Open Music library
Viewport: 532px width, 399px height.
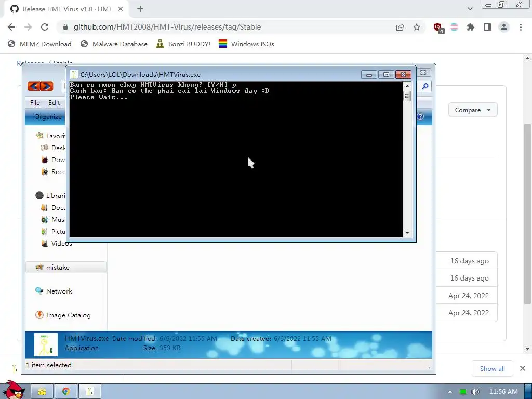click(x=53, y=220)
